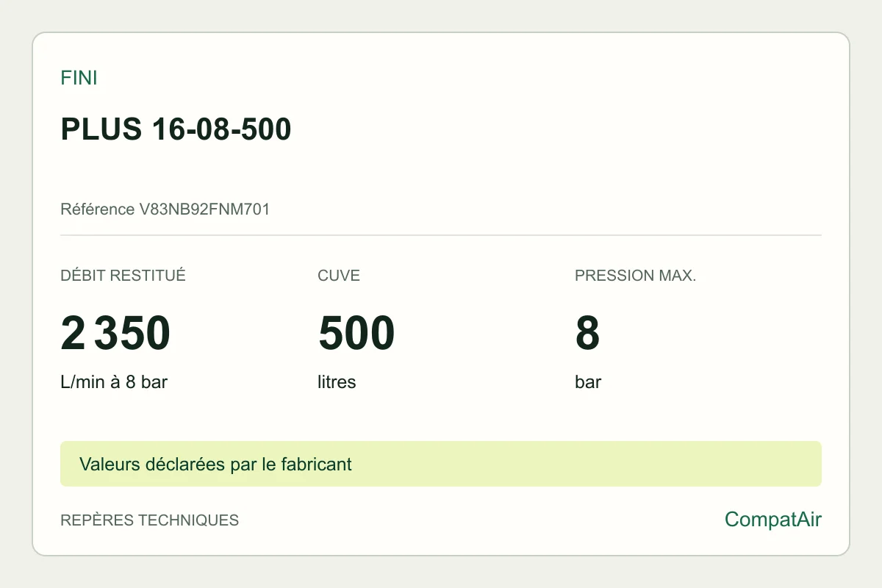Select the 2 350 flow value
The image size is (882, 588).
point(115,333)
